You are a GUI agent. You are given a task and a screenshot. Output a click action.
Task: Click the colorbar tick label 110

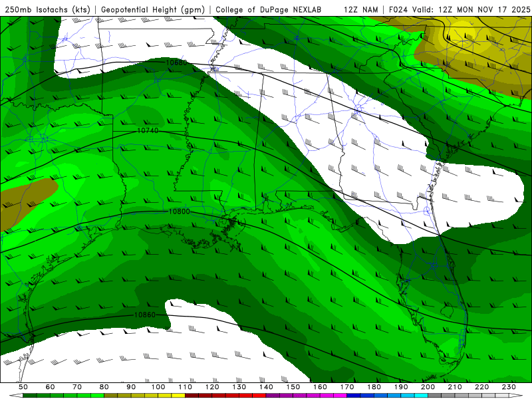[x=185, y=387]
